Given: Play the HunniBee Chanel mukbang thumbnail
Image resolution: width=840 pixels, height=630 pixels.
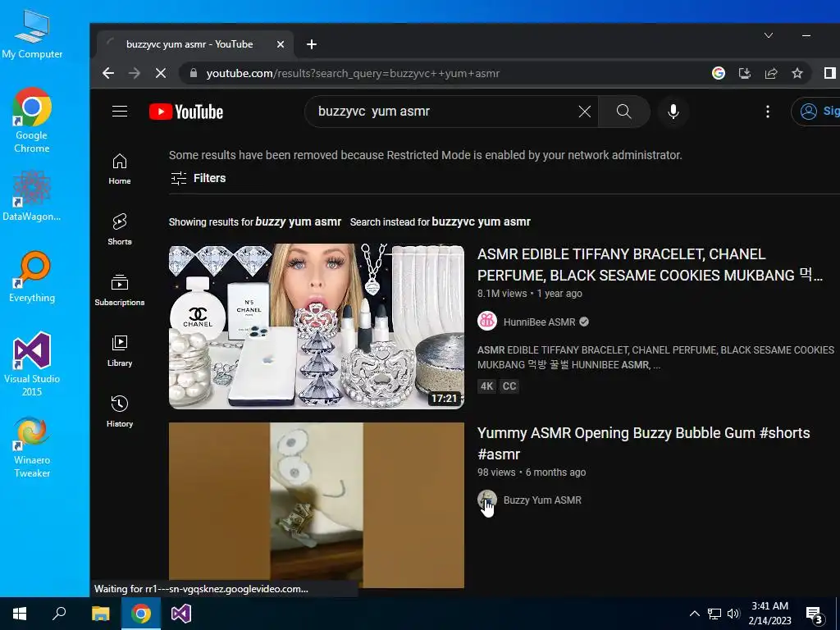Looking at the screenshot, I should [317, 326].
